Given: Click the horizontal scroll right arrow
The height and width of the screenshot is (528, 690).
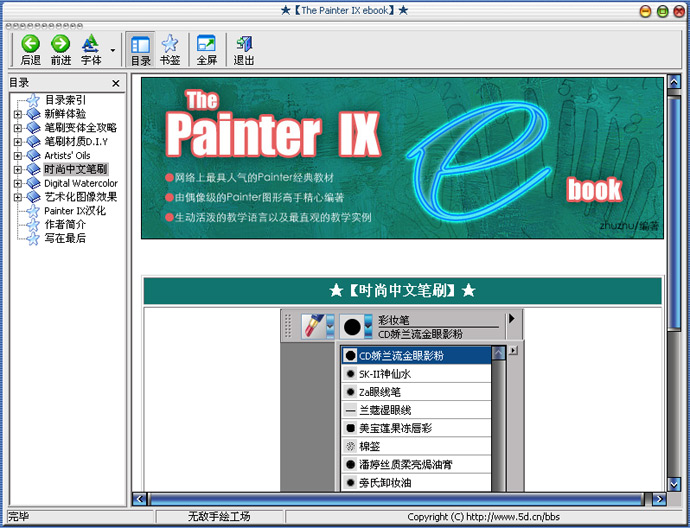Looking at the screenshot, I should pos(659,499).
